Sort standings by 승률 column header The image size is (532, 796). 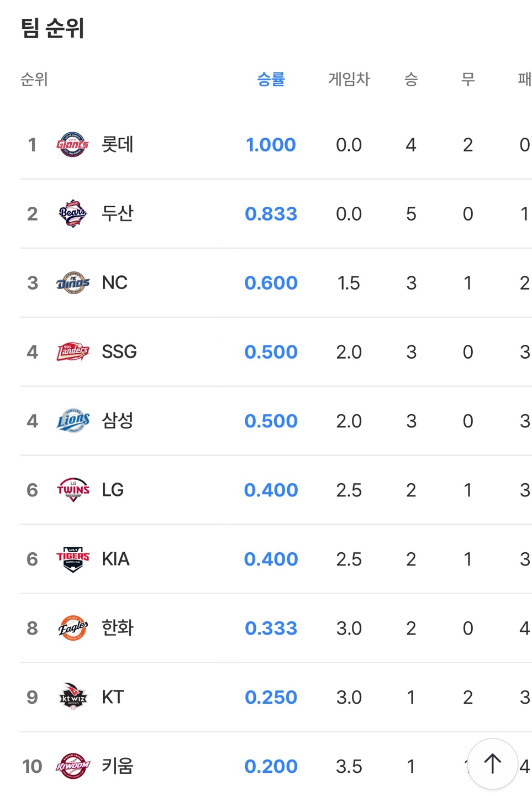click(x=271, y=80)
